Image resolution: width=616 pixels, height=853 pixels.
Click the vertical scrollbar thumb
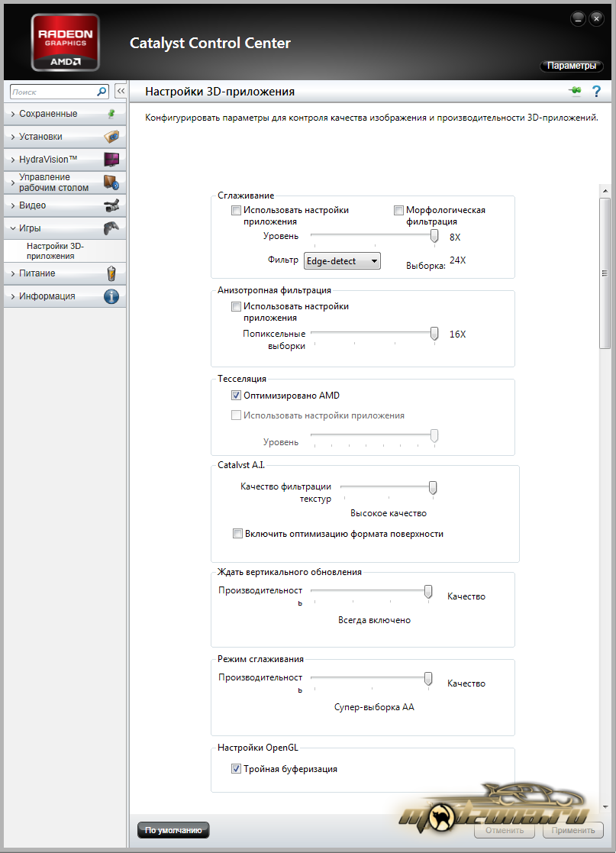point(605,273)
